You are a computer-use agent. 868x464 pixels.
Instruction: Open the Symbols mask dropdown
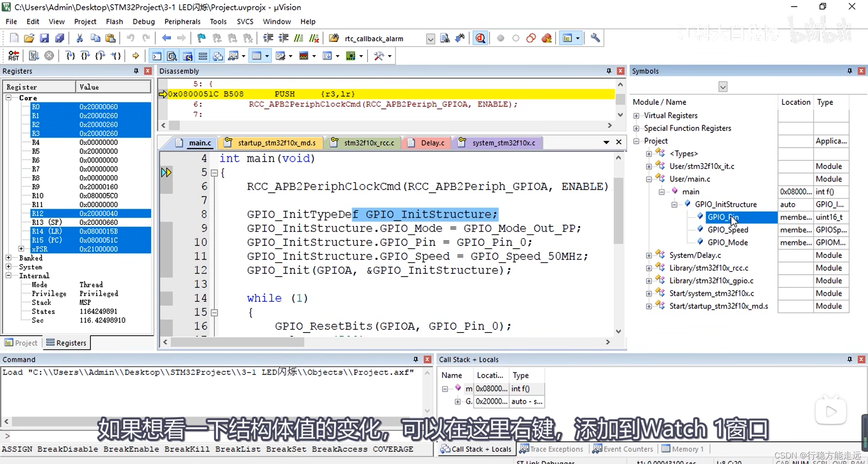[723, 87]
